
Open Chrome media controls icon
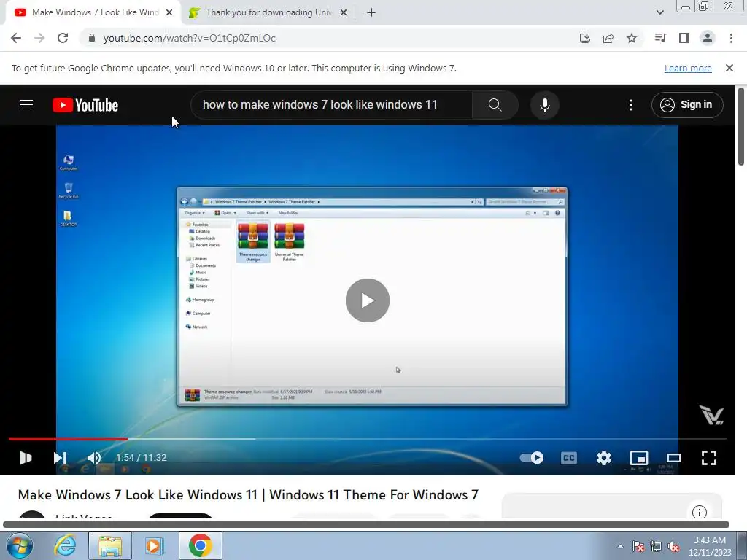pos(660,38)
